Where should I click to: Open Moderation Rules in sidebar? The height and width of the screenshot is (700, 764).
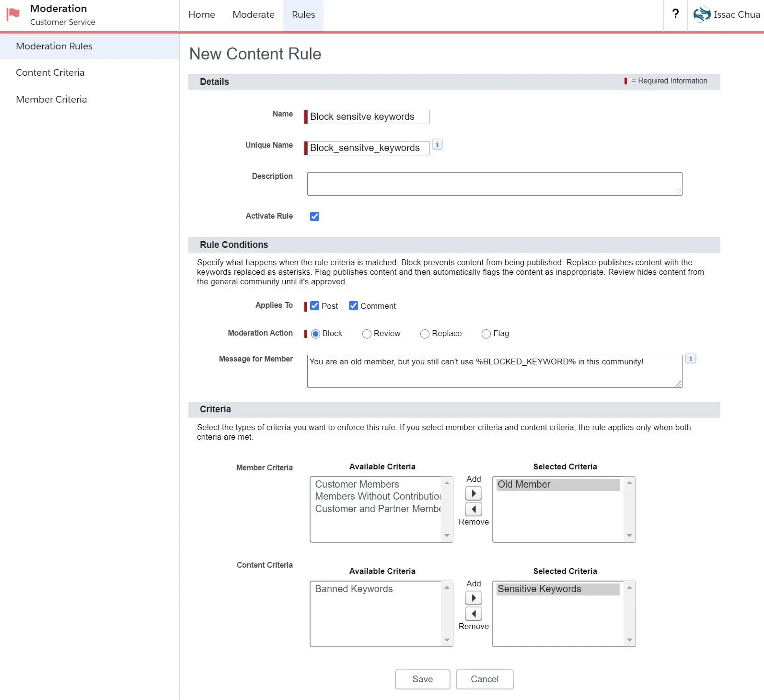pos(90,46)
